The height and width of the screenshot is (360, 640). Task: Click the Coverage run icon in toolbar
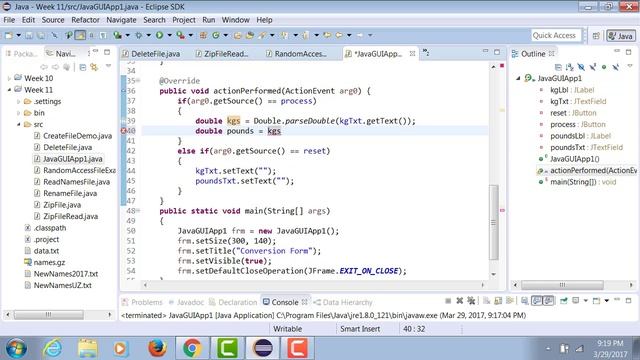[118, 36]
